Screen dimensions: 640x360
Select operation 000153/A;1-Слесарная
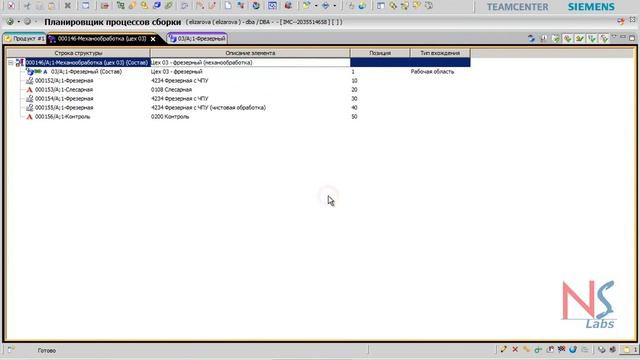pos(64,90)
